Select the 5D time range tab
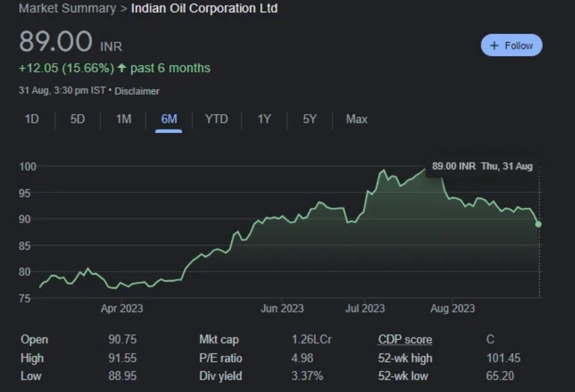The width and height of the screenshot is (575, 392). pyautogui.click(x=77, y=119)
